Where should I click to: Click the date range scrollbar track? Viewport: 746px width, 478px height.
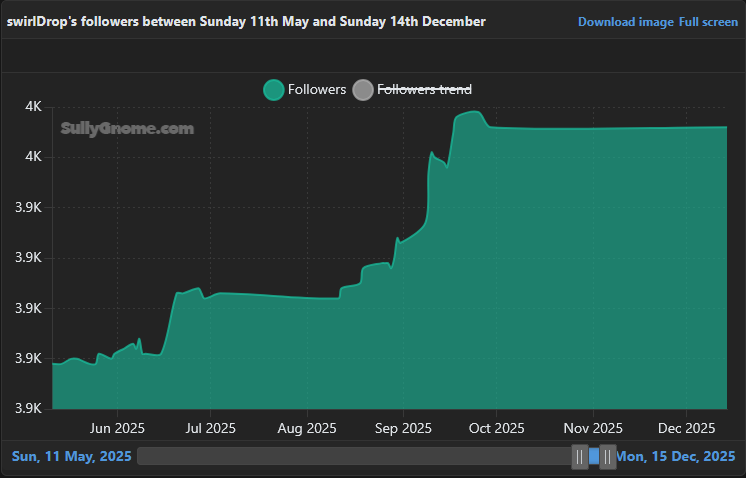click(x=354, y=456)
